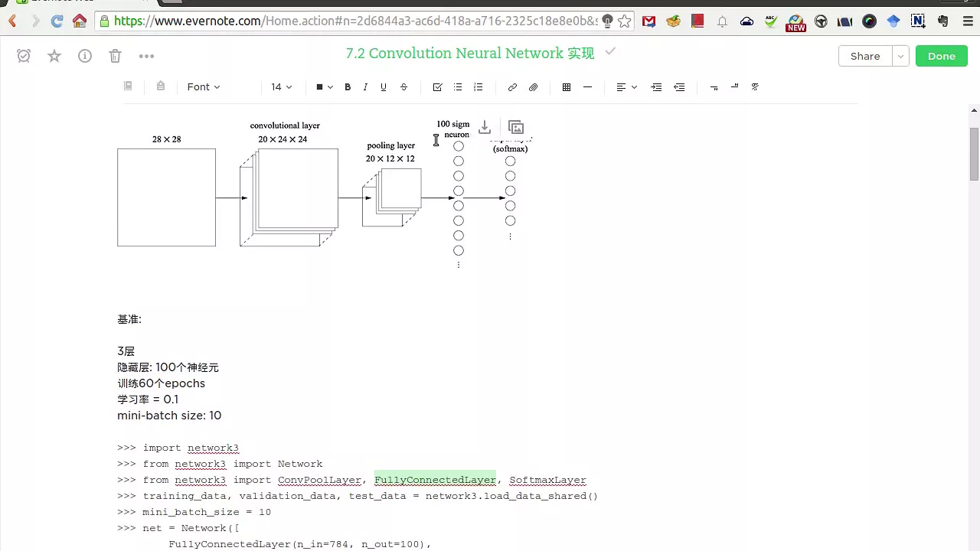The image size is (980, 551).
Task: Toggle bold formatting
Action: coord(348,87)
